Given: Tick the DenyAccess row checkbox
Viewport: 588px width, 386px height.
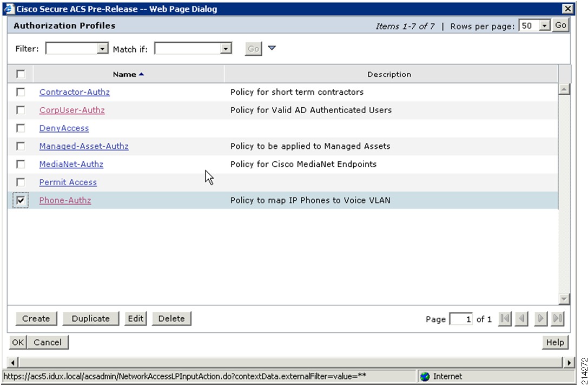Looking at the screenshot, I should [21, 128].
